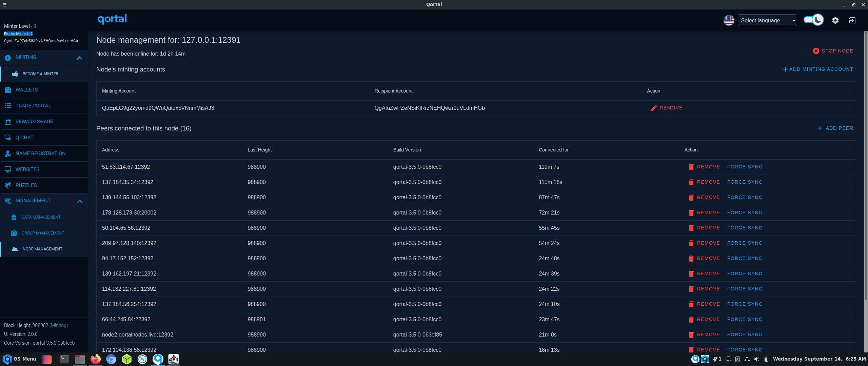Remove minting account QaEpLG9g22yomd9QWuQatdx5VNnmMisAJ3
This screenshot has width=868, height=366.
tap(666, 108)
